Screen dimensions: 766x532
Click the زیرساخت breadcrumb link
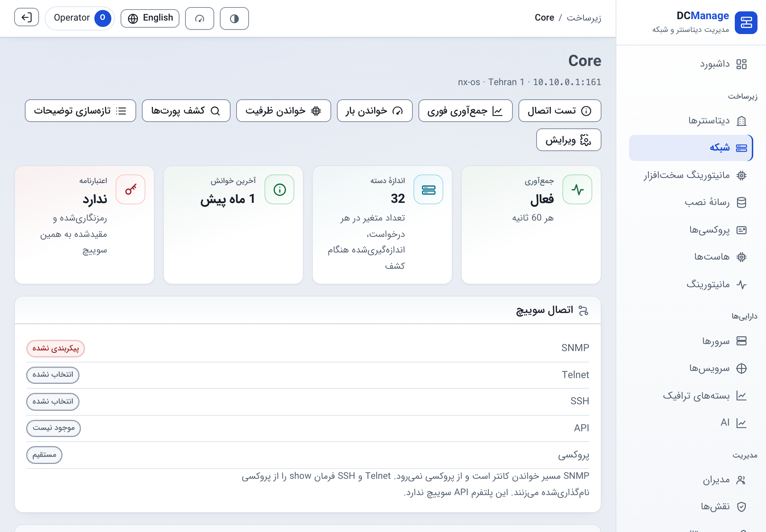pyautogui.click(x=584, y=18)
